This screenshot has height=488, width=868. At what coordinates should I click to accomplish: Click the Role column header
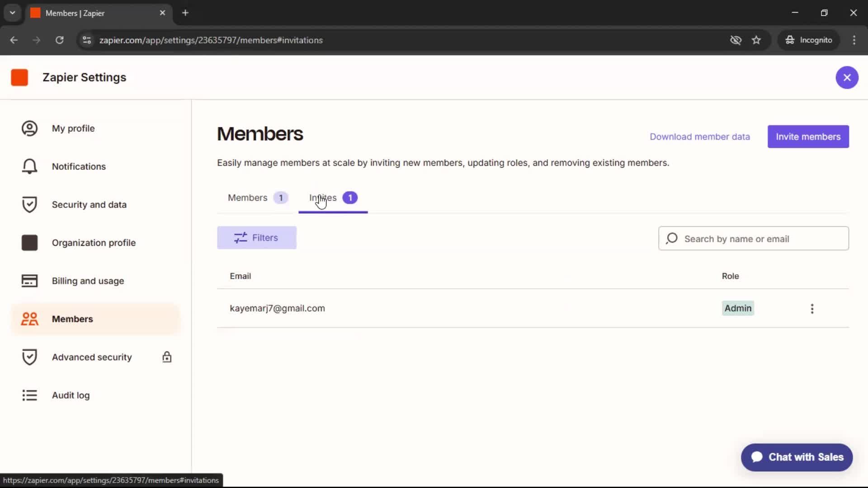730,276
